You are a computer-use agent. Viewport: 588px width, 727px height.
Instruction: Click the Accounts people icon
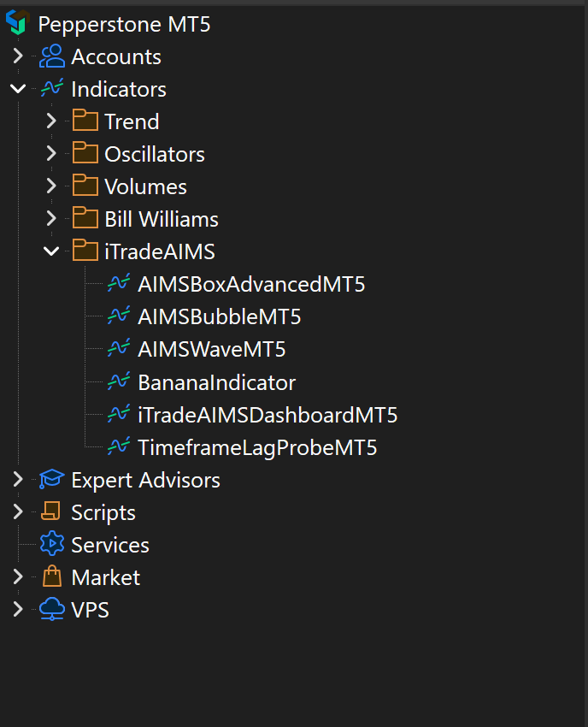click(x=52, y=56)
